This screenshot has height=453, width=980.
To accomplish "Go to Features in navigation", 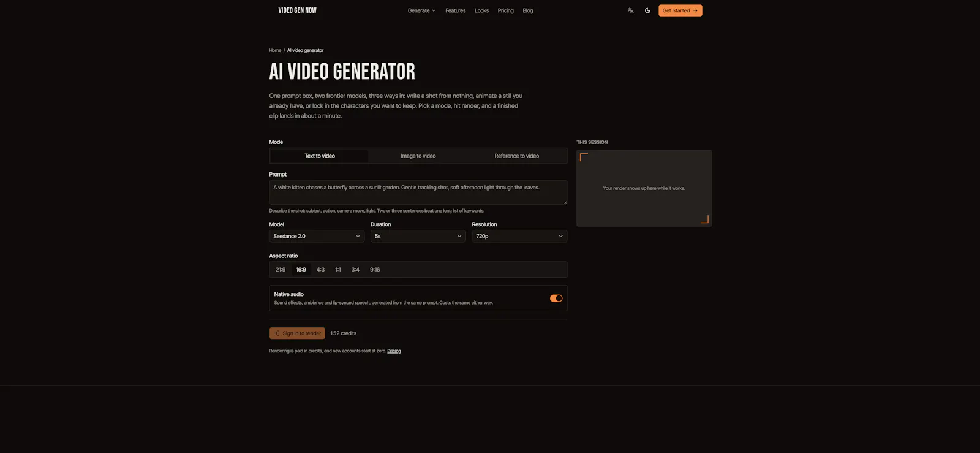I will [455, 10].
